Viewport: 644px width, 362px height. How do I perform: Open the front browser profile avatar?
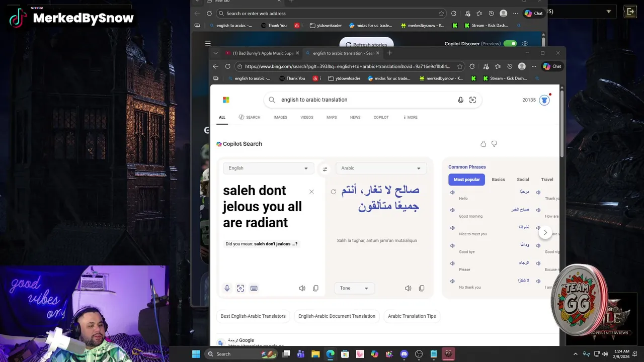click(522, 66)
